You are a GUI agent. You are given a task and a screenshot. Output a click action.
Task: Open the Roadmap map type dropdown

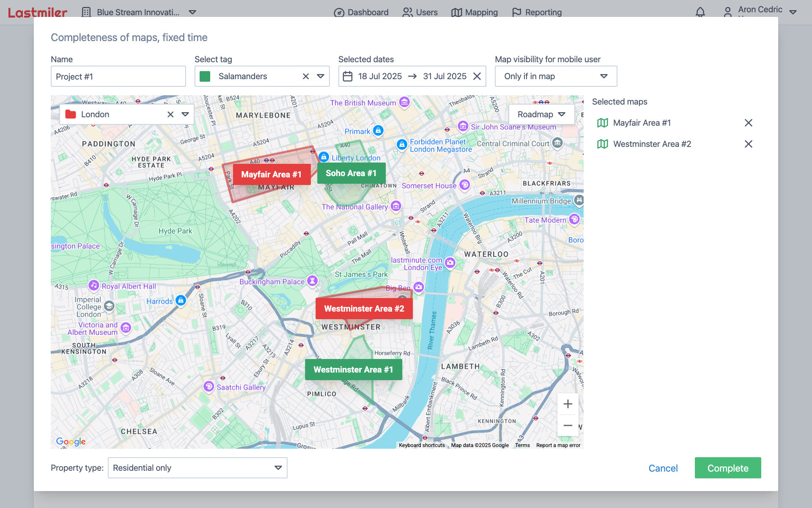click(x=541, y=114)
